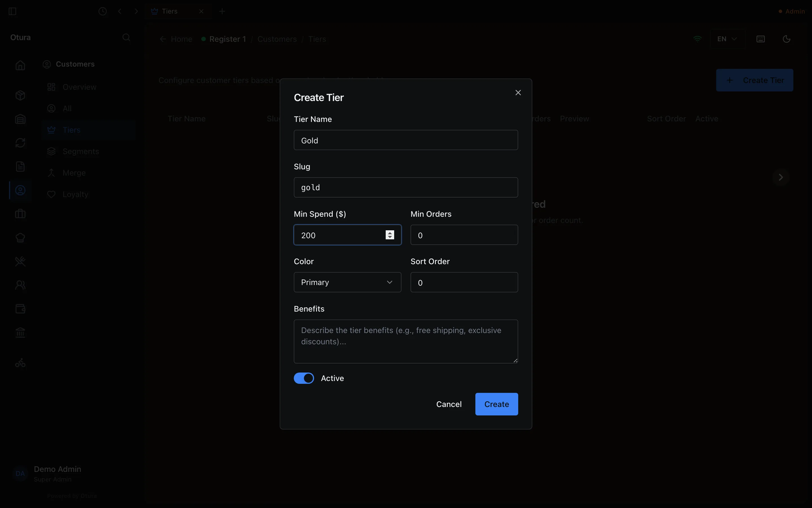Open the sync arrows sidebar icon
The height and width of the screenshot is (508, 812).
pyautogui.click(x=21, y=143)
